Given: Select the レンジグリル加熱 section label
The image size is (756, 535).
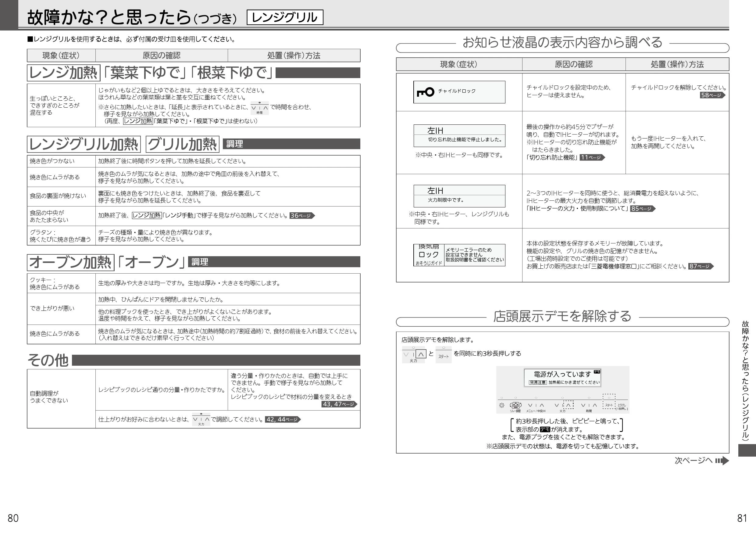Looking at the screenshot, I should 84,144.
